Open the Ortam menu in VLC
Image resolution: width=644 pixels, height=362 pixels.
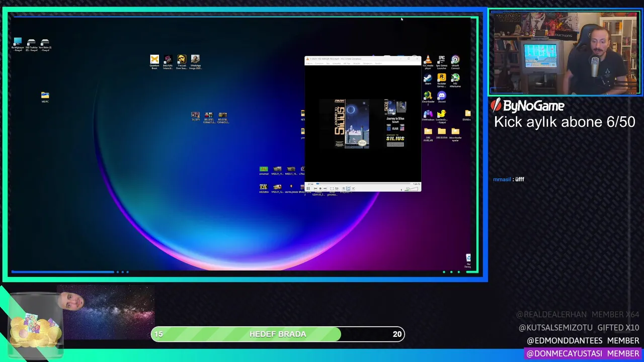[309, 63]
